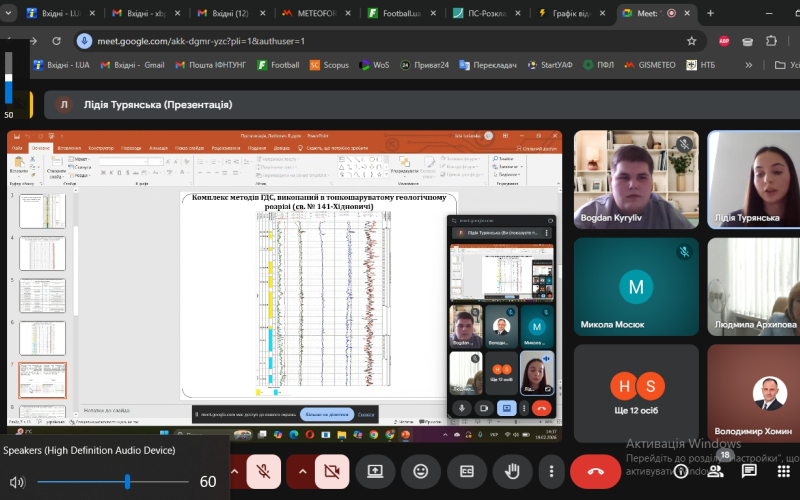Select Bogdan Kyryliv's video tile
Viewport: 800px width, 500px height.
(x=637, y=180)
